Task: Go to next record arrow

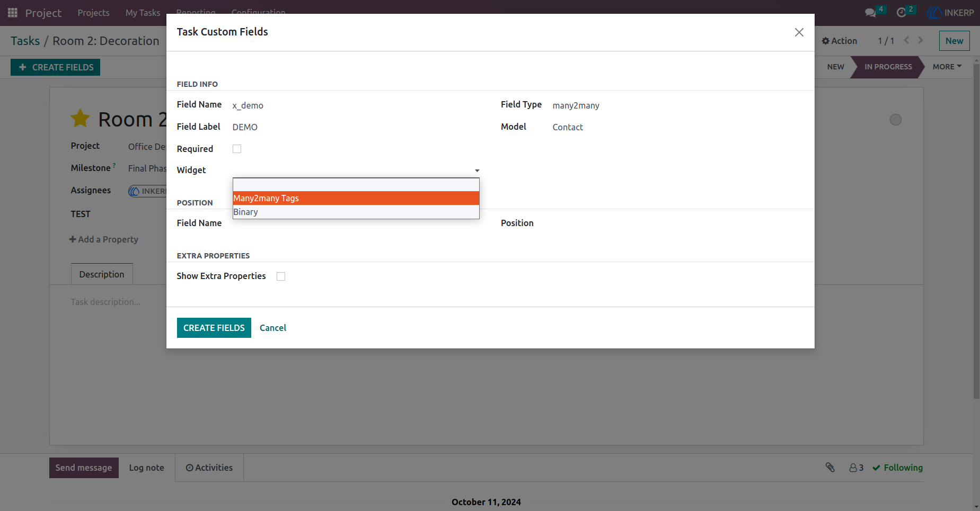Action: pos(921,40)
